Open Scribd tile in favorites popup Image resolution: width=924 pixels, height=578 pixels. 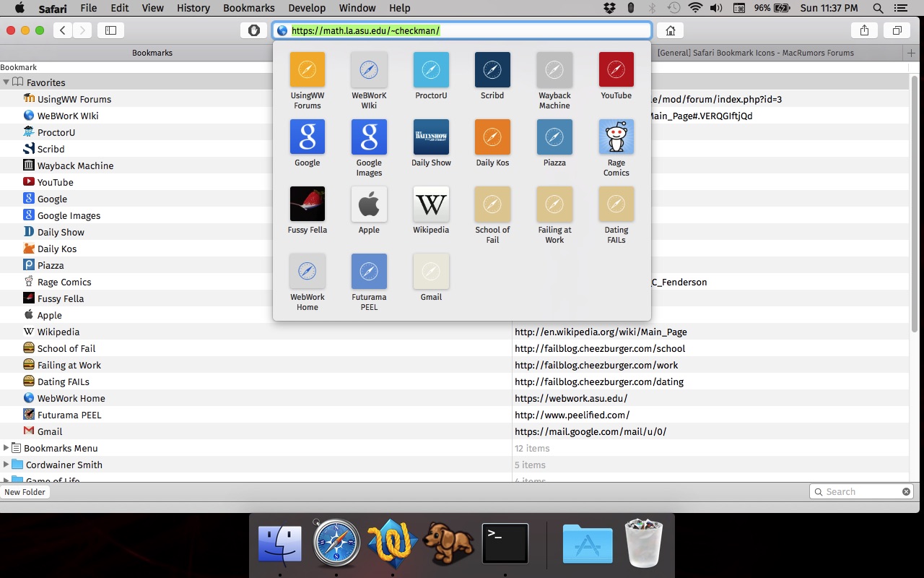pyautogui.click(x=492, y=70)
